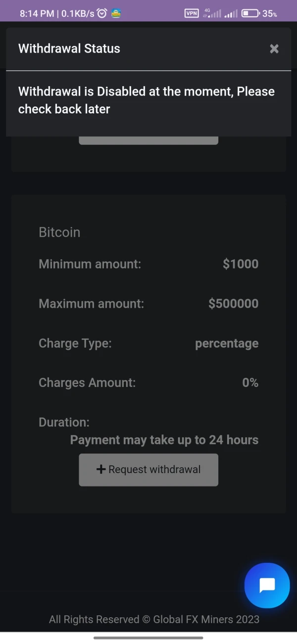The image size is (297, 644).
Task: Tap the battery icon in status bar
Action: pos(250,13)
